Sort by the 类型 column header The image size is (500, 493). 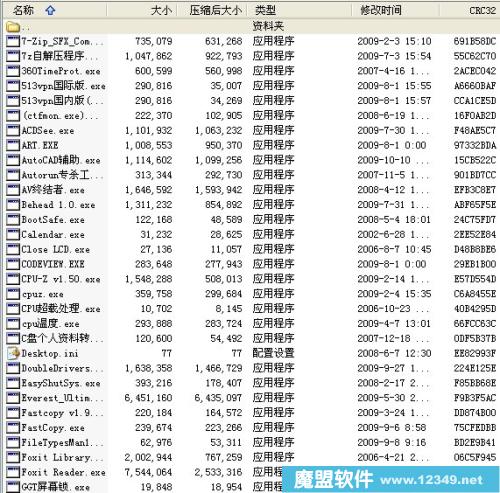265,10
